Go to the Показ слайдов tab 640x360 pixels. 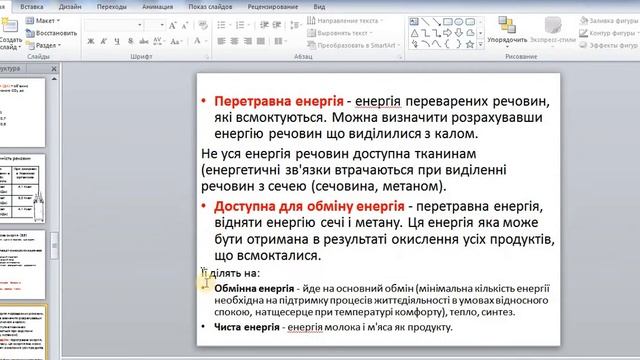point(210,7)
